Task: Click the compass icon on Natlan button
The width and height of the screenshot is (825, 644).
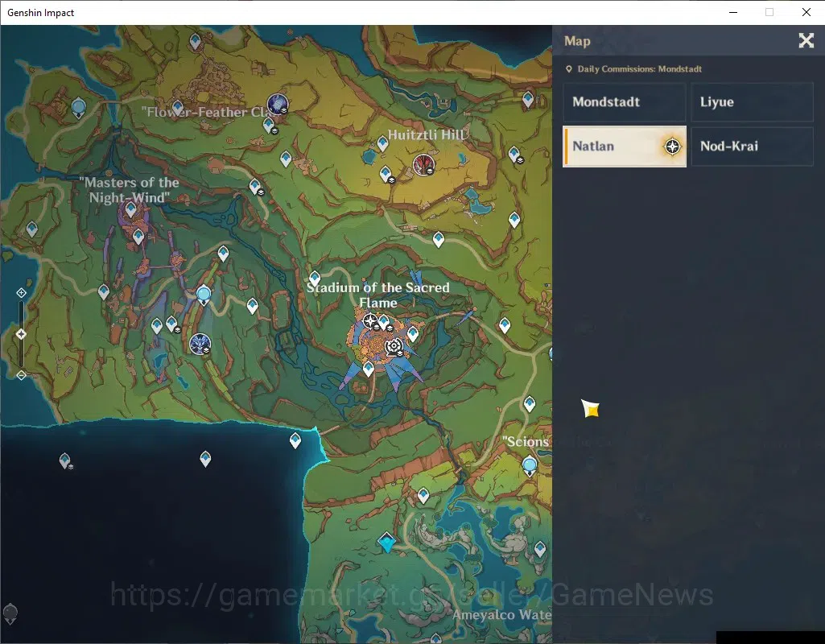Action: click(672, 147)
